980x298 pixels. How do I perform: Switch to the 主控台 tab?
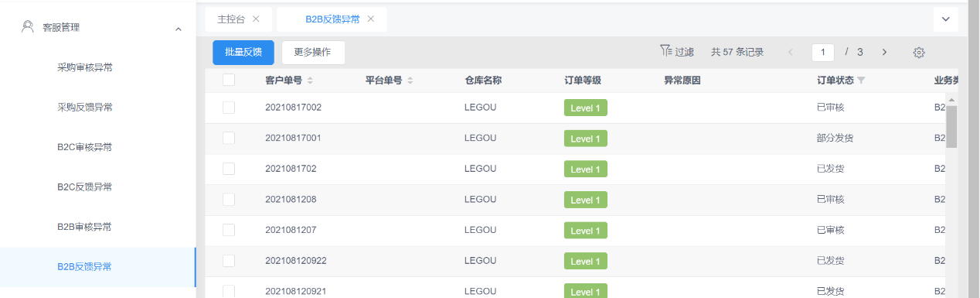231,19
